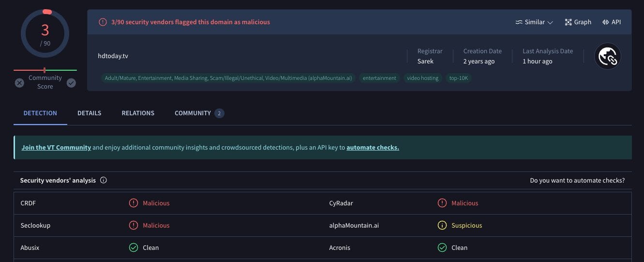Upvote with community score check icon

tap(71, 83)
